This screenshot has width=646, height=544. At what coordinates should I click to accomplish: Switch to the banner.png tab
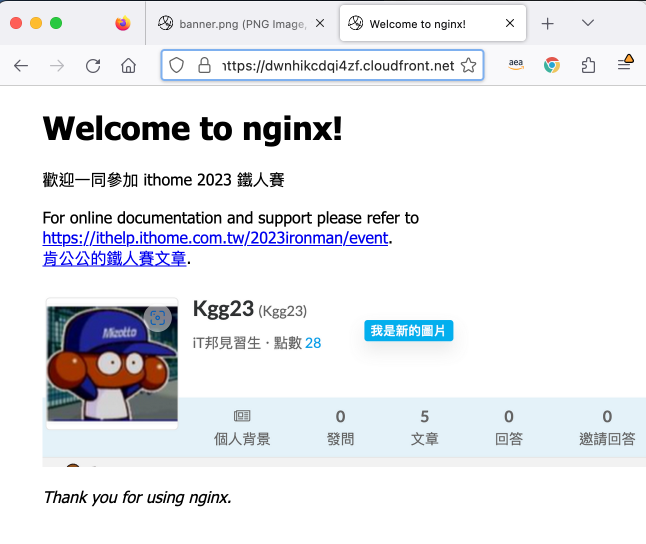(242, 23)
